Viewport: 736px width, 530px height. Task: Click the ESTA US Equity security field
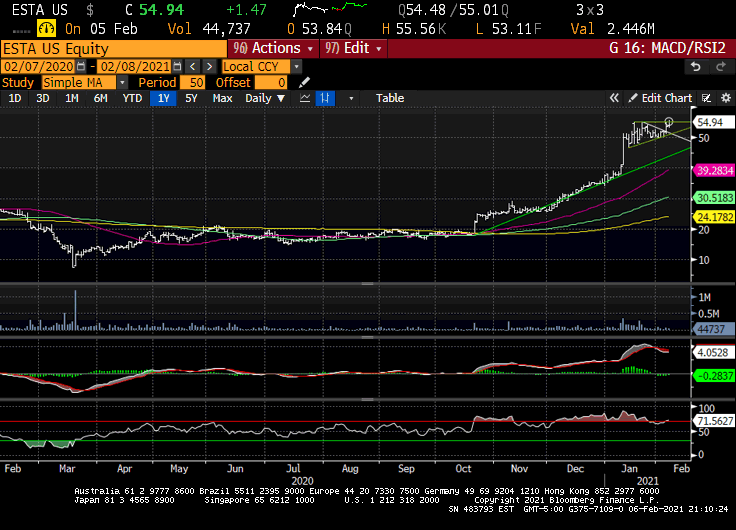point(114,49)
